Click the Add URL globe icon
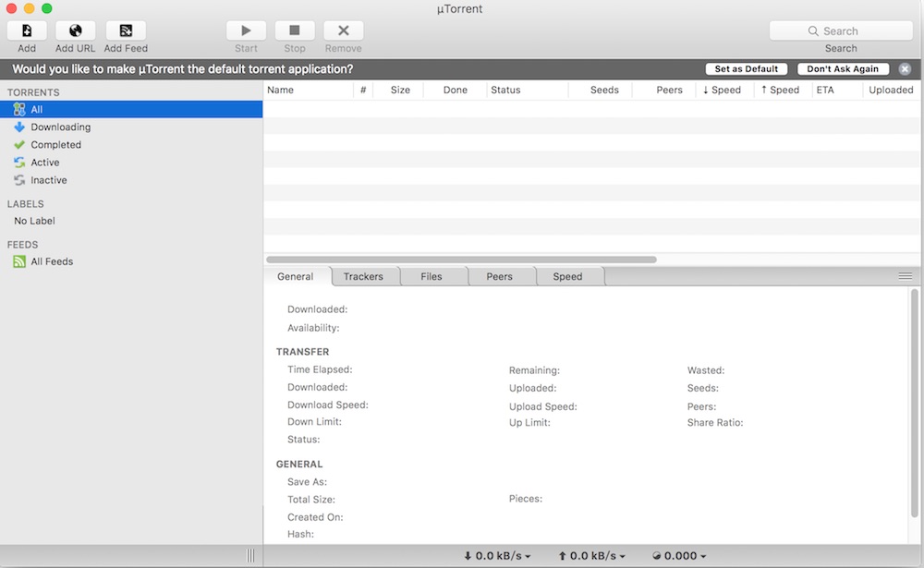Screen dimensions: 924x568 tap(75, 30)
